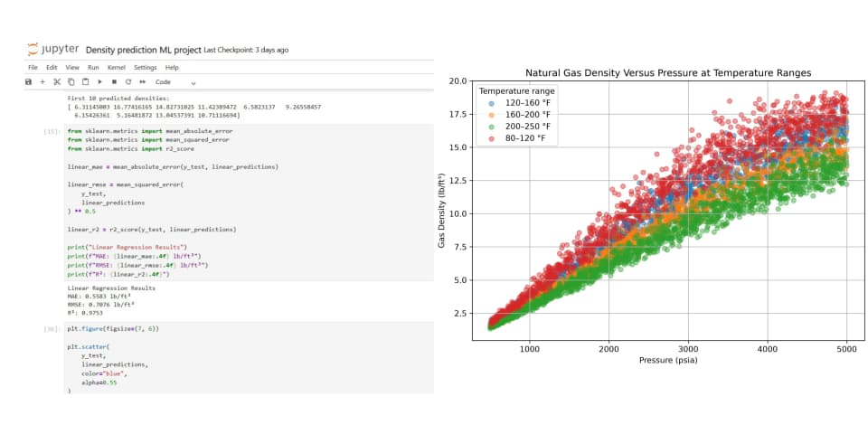Open the Help menu
This screenshot has height=434, width=868.
pos(172,68)
